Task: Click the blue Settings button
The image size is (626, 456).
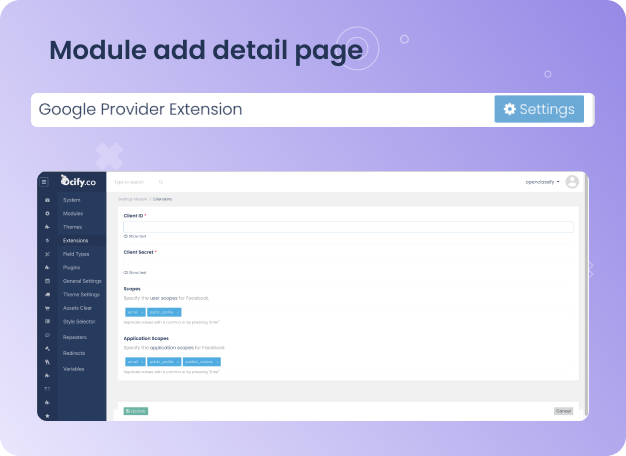Action: 539,109
